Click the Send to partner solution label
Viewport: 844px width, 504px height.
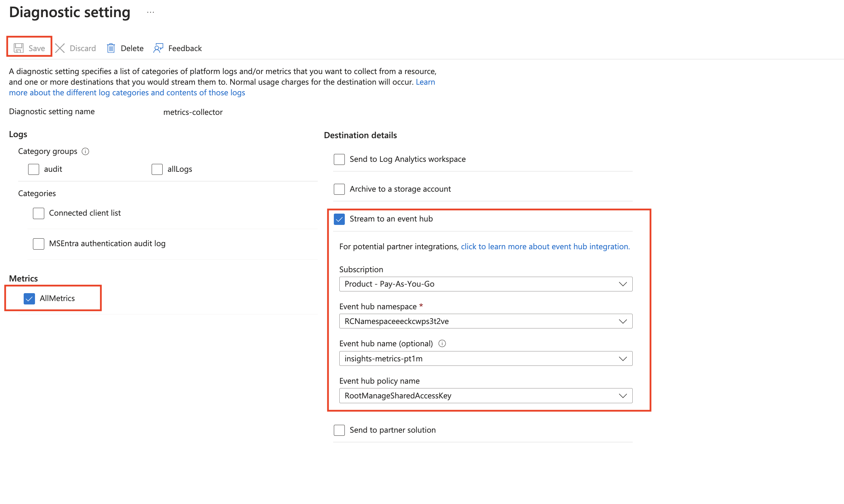pos(392,430)
